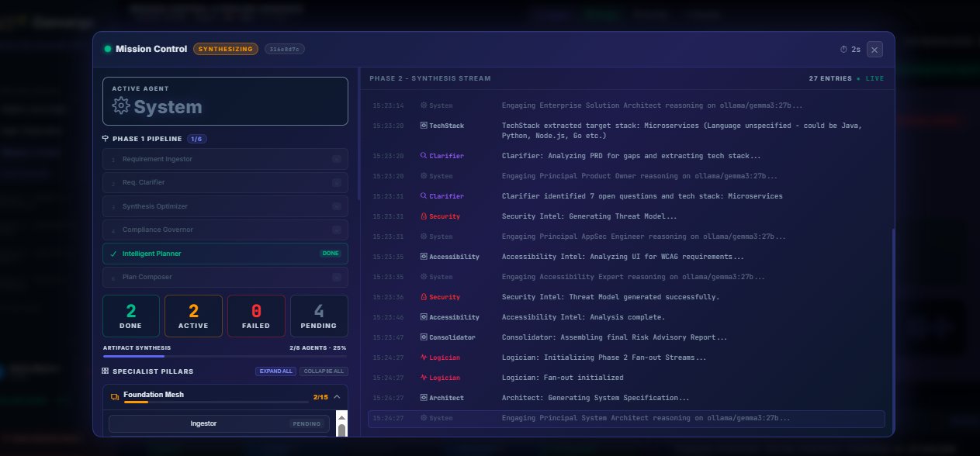Click the Ingestor agent row
The image size is (980, 456).
(219, 423)
